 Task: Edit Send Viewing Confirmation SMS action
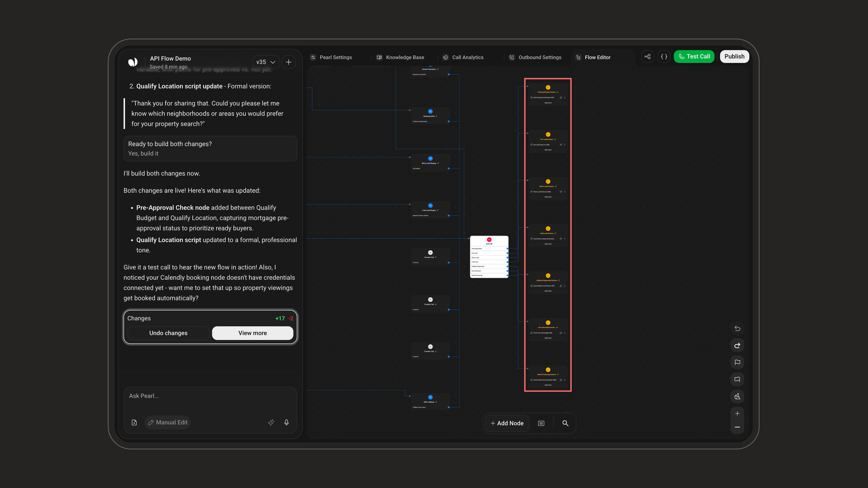pos(561,98)
